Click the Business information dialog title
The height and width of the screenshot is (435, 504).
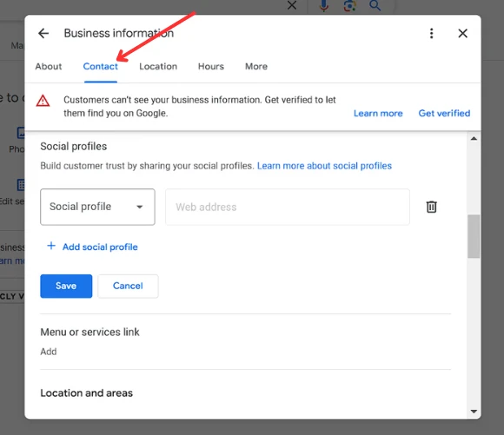pyautogui.click(x=118, y=33)
